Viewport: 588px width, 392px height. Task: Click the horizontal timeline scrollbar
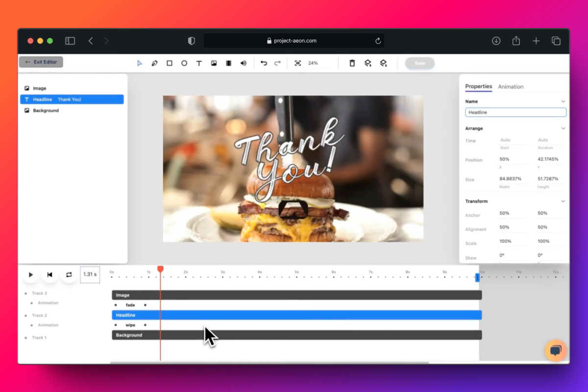point(269,363)
